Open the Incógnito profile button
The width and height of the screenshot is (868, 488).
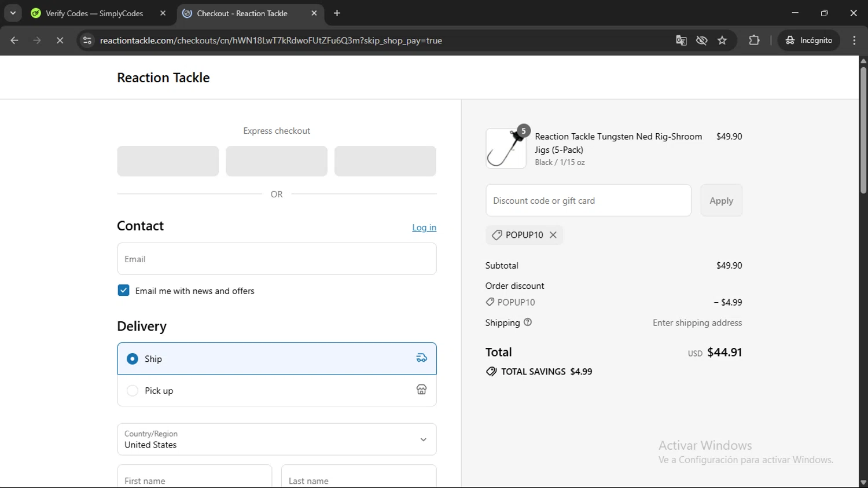coord(809,41)
